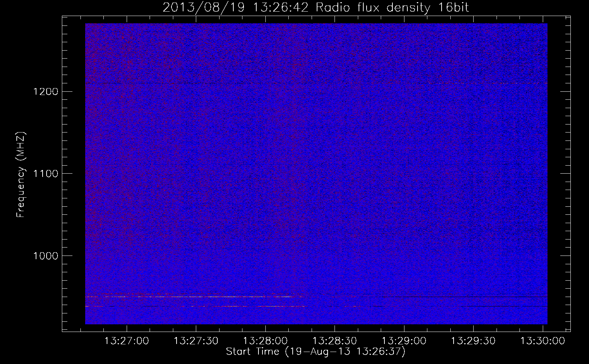Click the 13:28:30 time tick label
This screenshot has height=364, width=589.
point(335,341)
